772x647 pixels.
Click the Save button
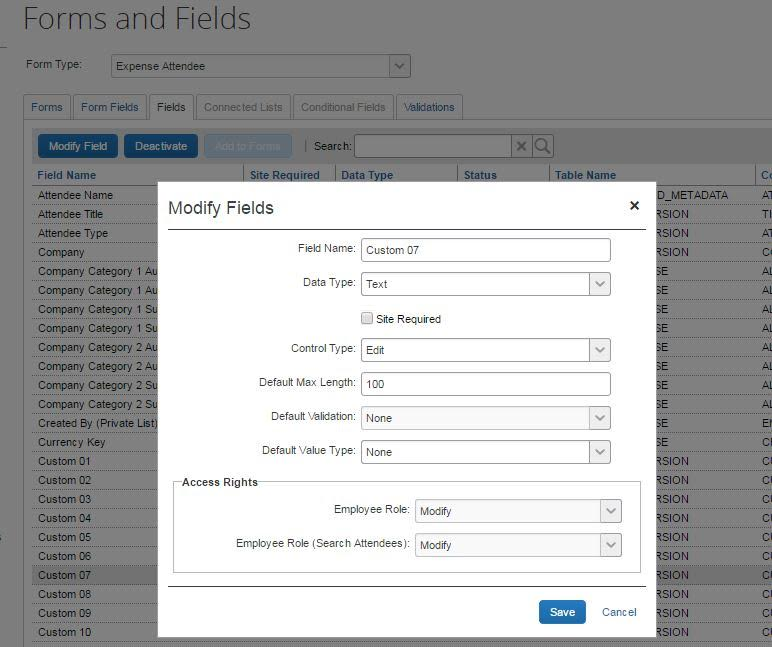coord(562,612)
